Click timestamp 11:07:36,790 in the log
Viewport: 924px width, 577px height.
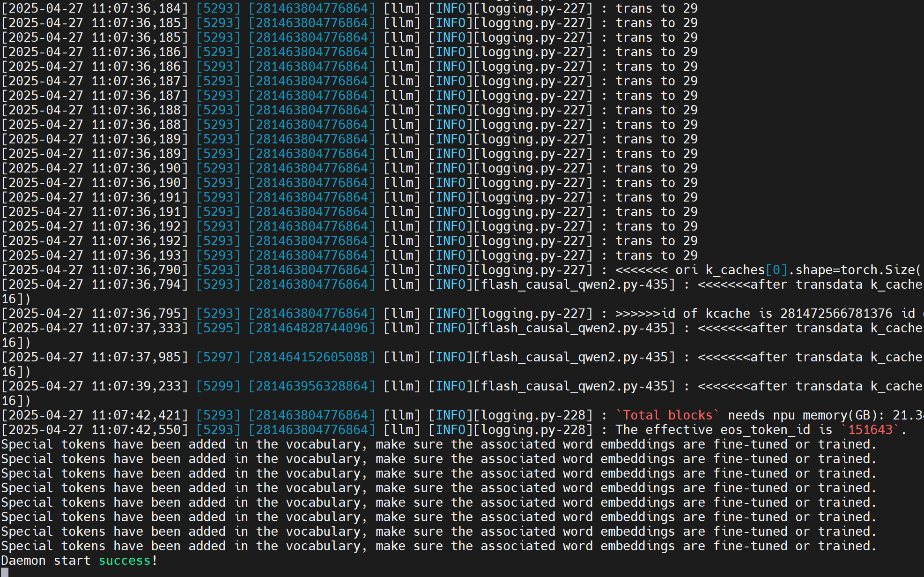(x=136, y=270)
